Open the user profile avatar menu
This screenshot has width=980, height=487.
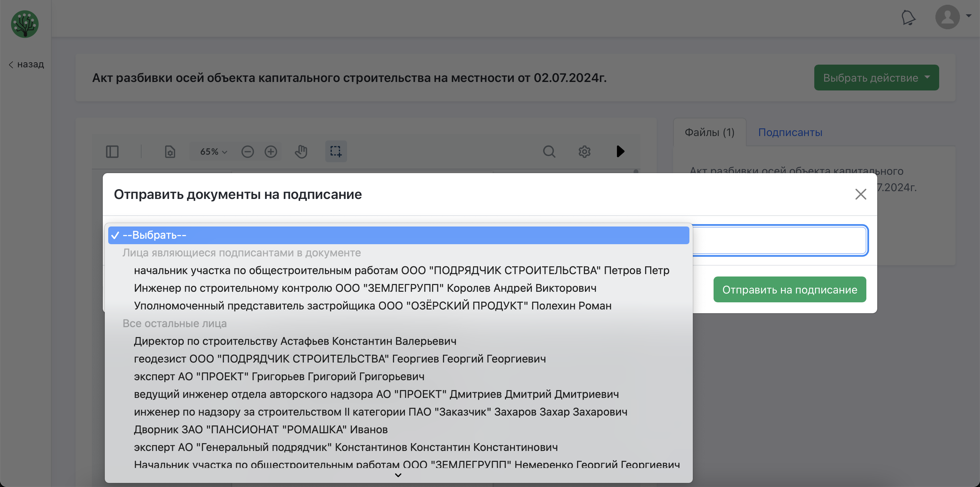947,17
